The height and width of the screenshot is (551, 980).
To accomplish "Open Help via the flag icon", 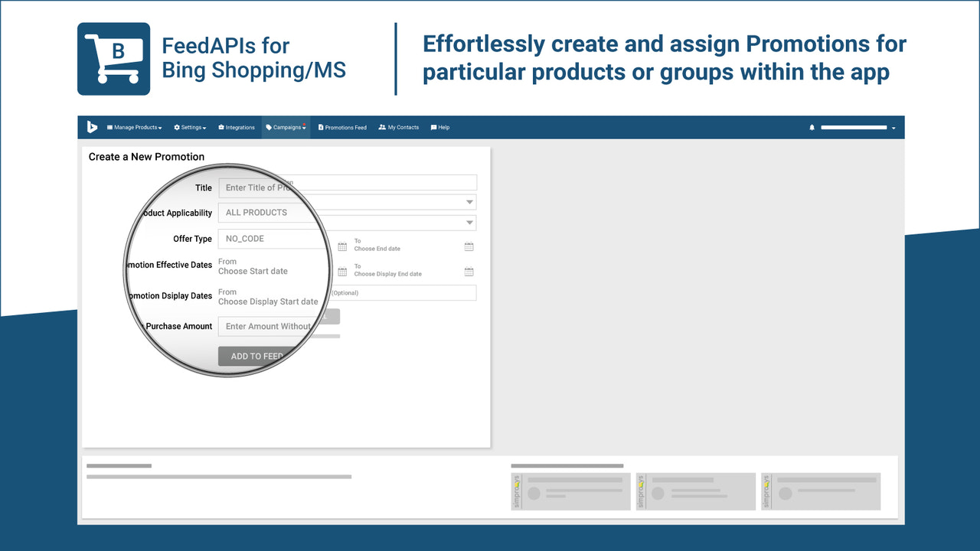I will coord(433,127).
